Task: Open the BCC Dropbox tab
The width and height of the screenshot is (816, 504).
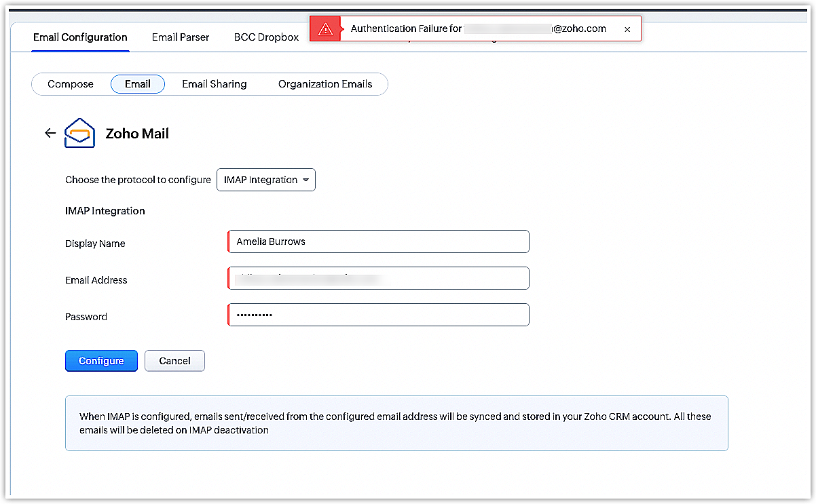Action: coord(266,37)
